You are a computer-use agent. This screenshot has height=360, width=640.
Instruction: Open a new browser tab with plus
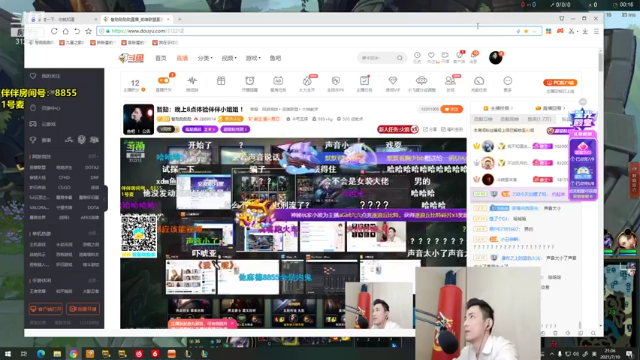pyautogui.click(x=180, y=19)
